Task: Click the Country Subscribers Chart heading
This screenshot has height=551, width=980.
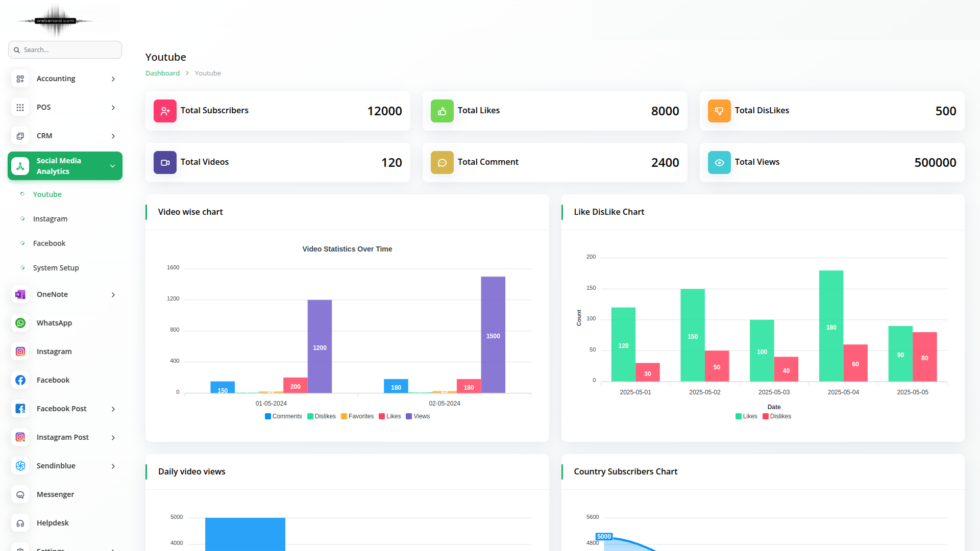Action: 625,471
